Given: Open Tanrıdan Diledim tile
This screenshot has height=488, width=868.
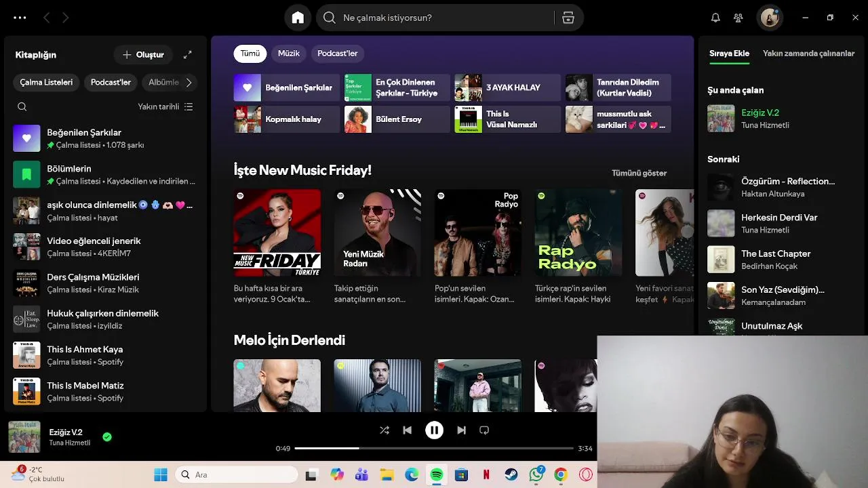Looking at the screenshot, I should click(618, 87).
